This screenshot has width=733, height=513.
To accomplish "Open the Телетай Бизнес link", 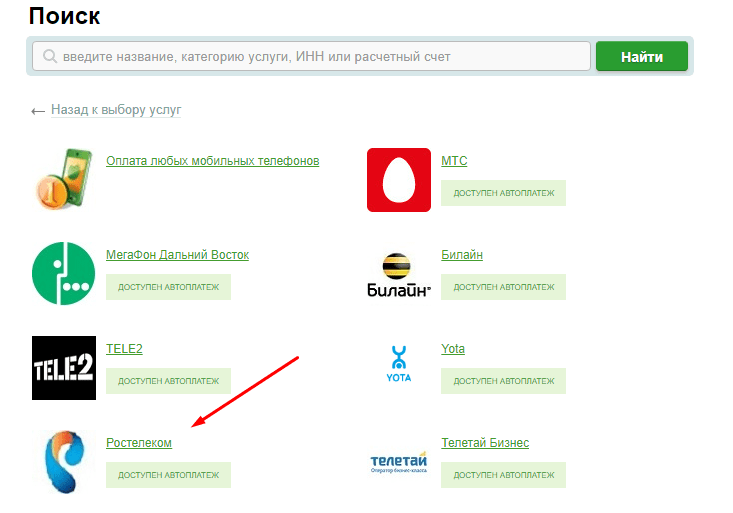I will (485, 443).
